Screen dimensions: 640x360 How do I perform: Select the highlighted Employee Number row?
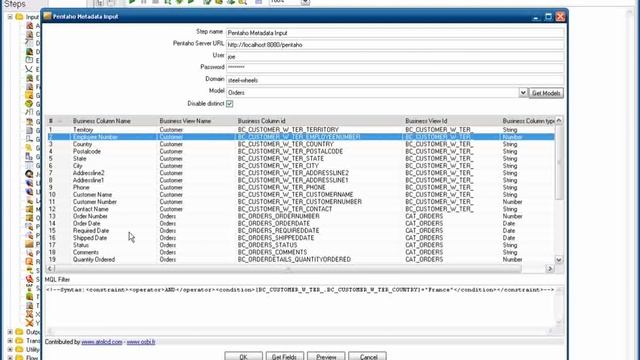pyautogui.click(x=301, y=137)
